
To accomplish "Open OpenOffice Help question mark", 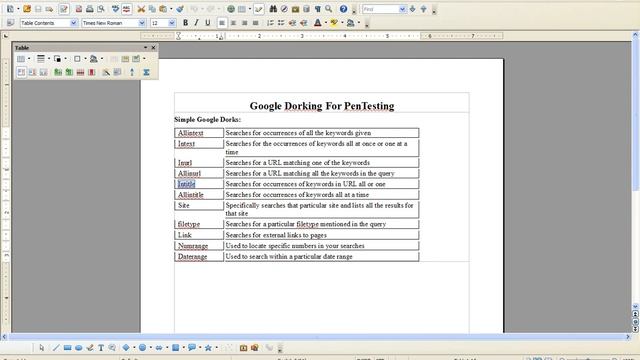I will [x=344, y=9].
